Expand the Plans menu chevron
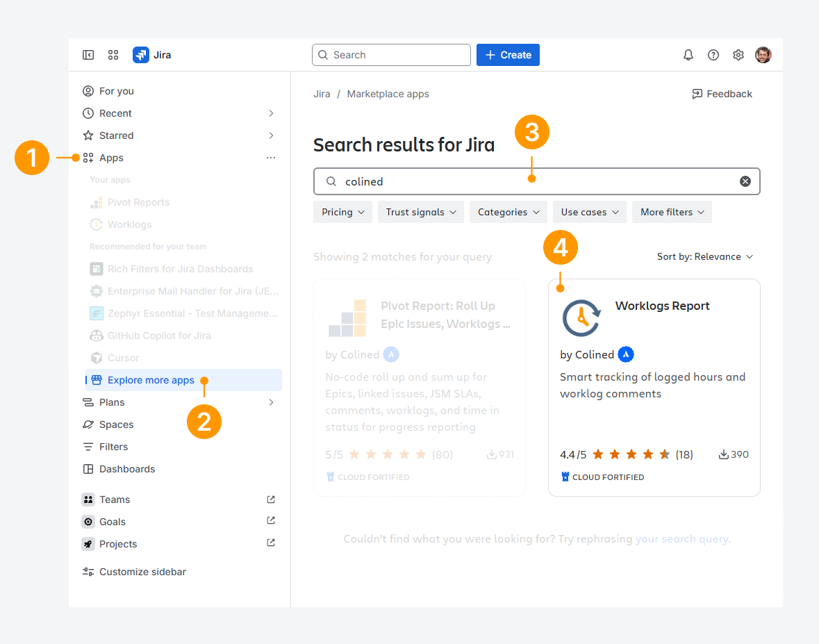819x644 pixels. (x=270, y=402)
